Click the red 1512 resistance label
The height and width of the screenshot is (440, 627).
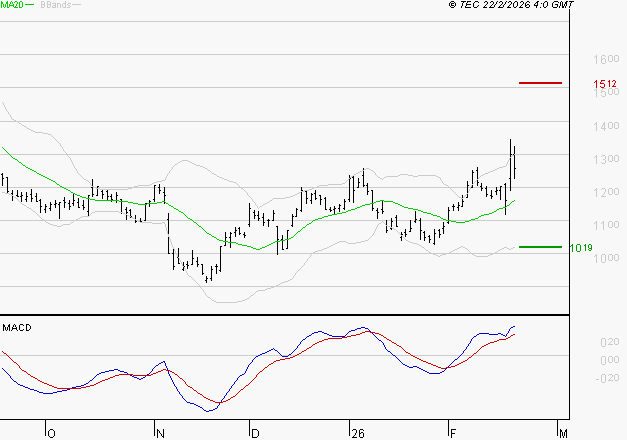pos(605,84)
